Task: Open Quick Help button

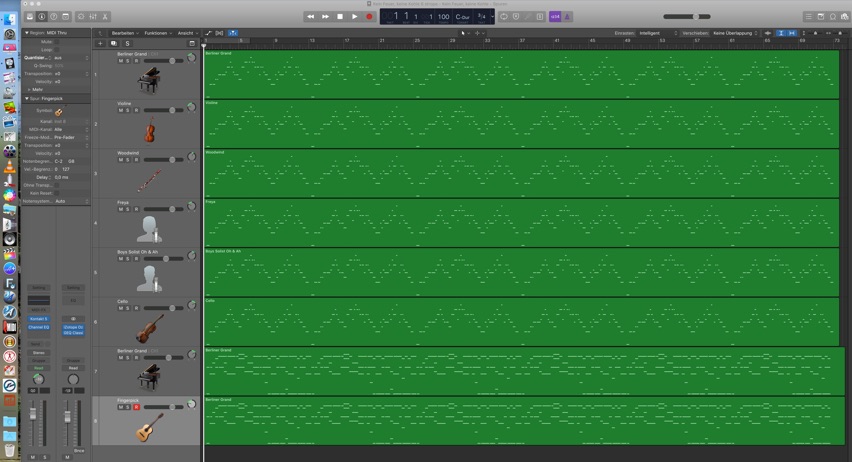Action: click(x=54, y=17)
